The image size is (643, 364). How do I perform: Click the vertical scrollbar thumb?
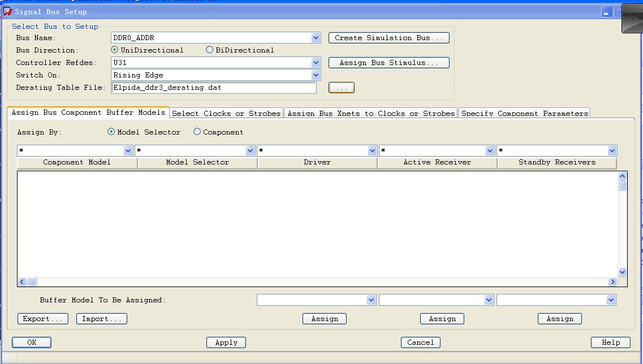coord(622,185)
